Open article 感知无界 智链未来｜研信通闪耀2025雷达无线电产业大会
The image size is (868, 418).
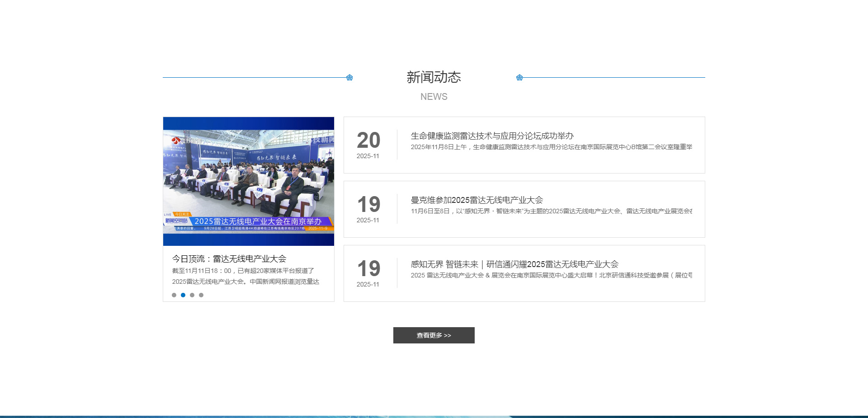pos(514,264)
